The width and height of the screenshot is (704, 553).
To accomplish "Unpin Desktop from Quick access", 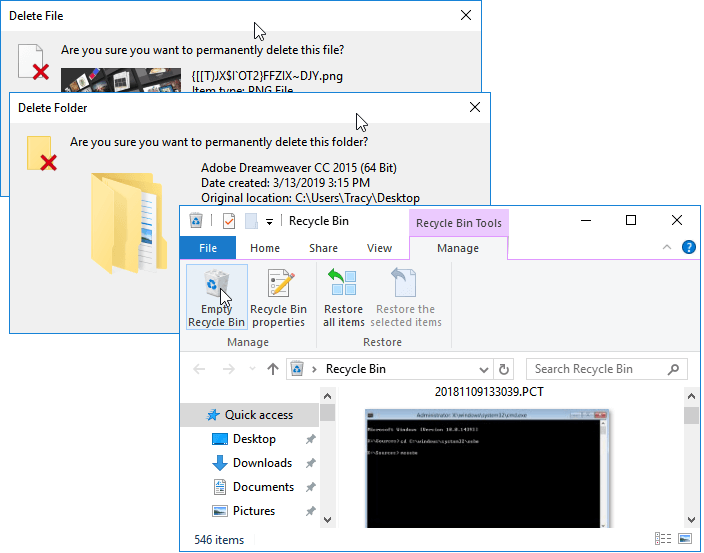I will [x=311, y=439].
